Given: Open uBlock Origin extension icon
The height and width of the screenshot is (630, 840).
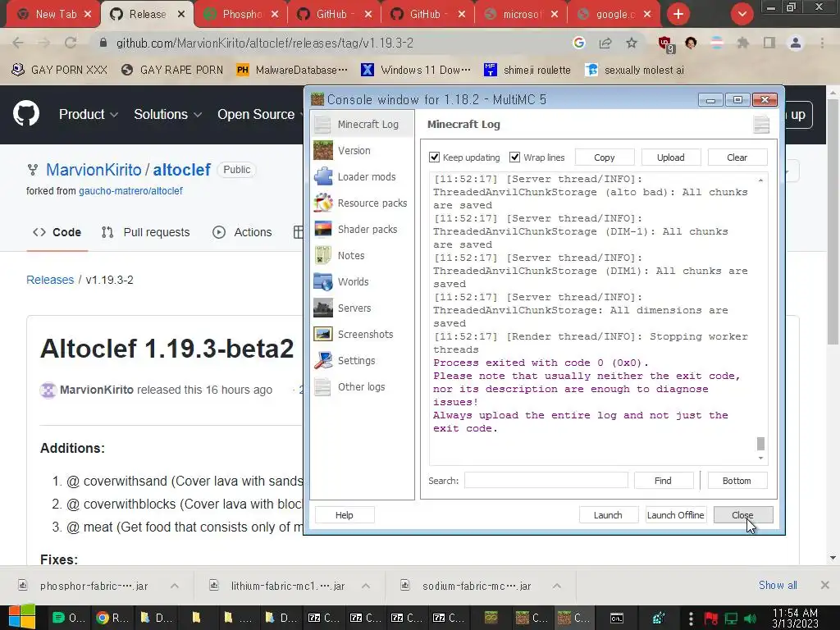Looking at the screenshot, I should click(x=666, y=44).
